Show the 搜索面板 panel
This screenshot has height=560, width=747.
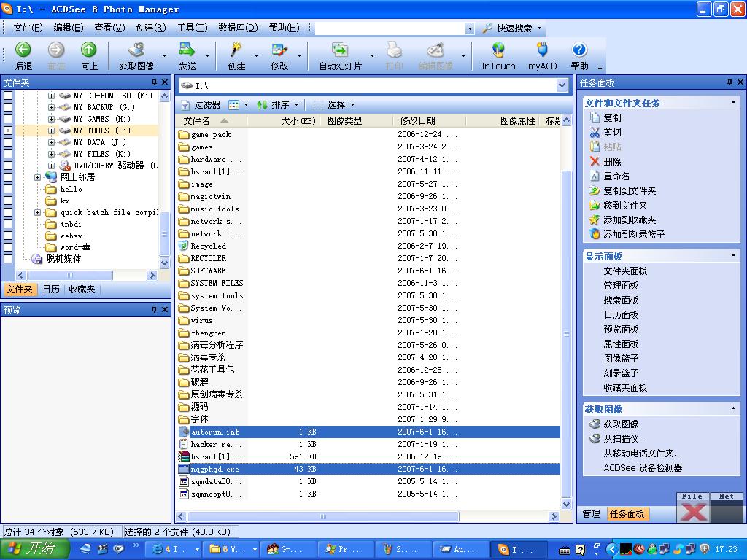point(621,300)
